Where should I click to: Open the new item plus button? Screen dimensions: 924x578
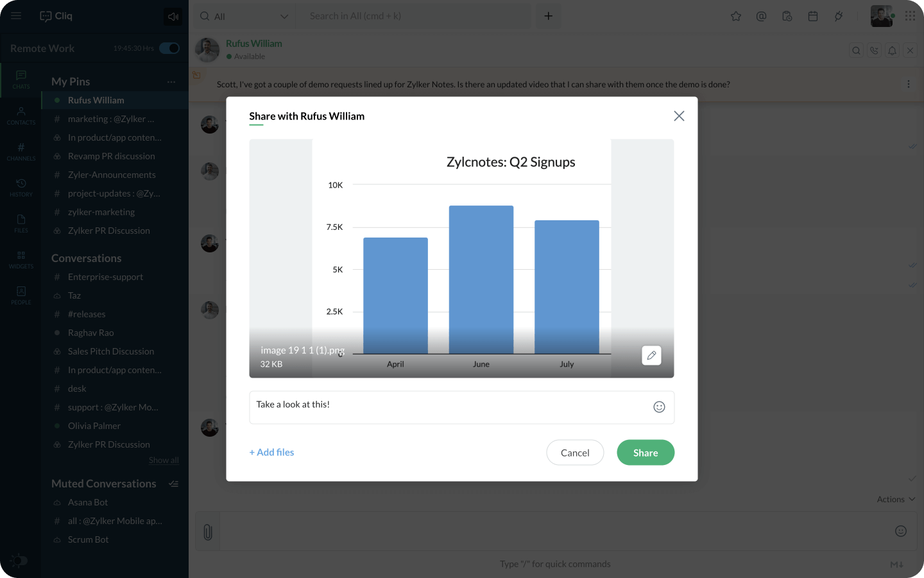(x=549, y=16)
